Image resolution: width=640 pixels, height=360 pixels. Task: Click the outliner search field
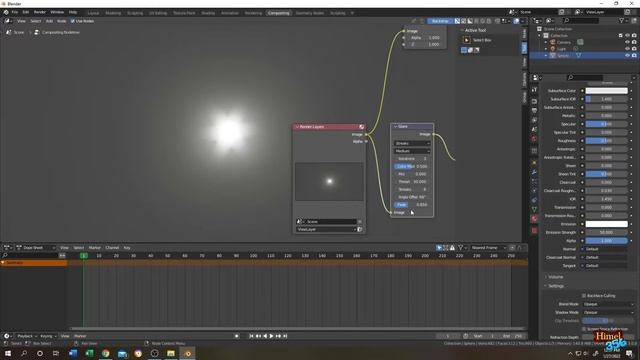coord(581,20)
